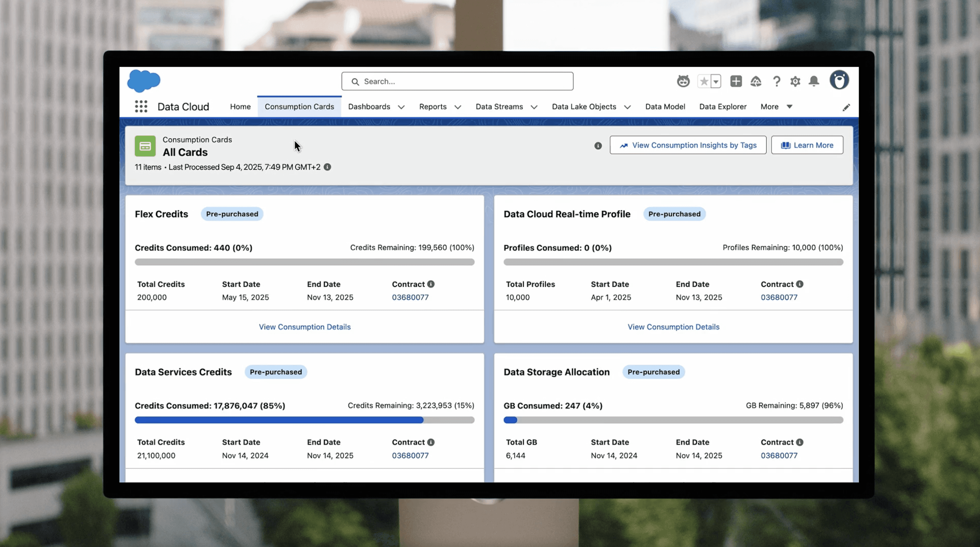
Task: Open the Setup gear icon
Action: tap(795, 81)
